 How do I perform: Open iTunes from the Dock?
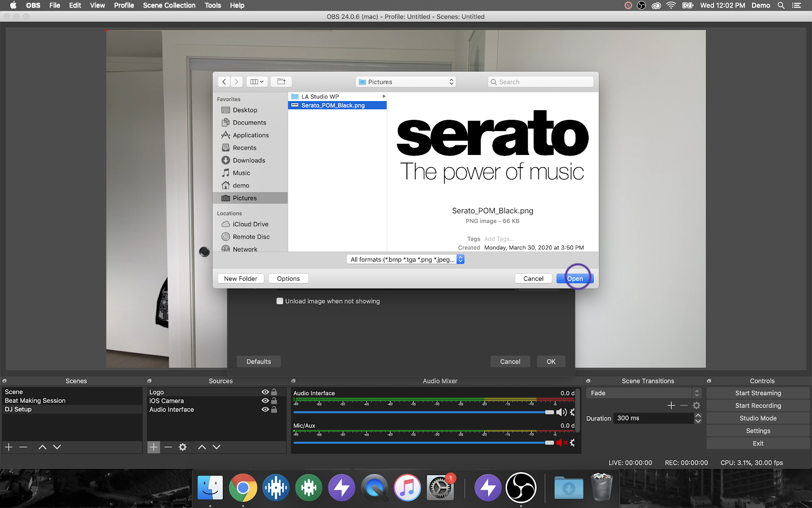408,488
